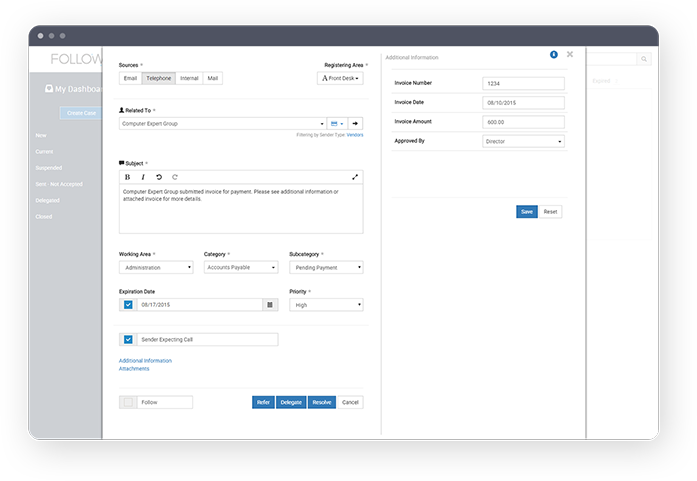697x481 pixels.
Task: Toggle the Sender Expecting Call checkbox
Action: pos(128,340)
